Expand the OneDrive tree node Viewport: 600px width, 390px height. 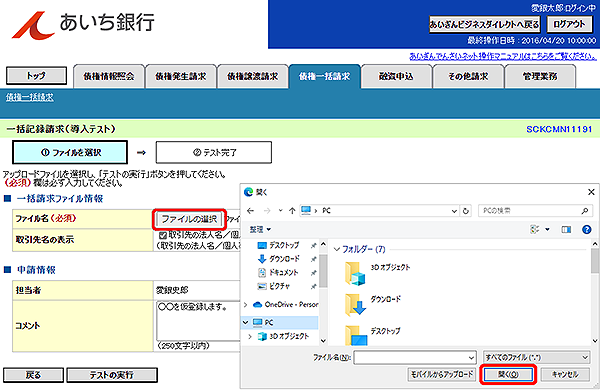tap(245, 305)
